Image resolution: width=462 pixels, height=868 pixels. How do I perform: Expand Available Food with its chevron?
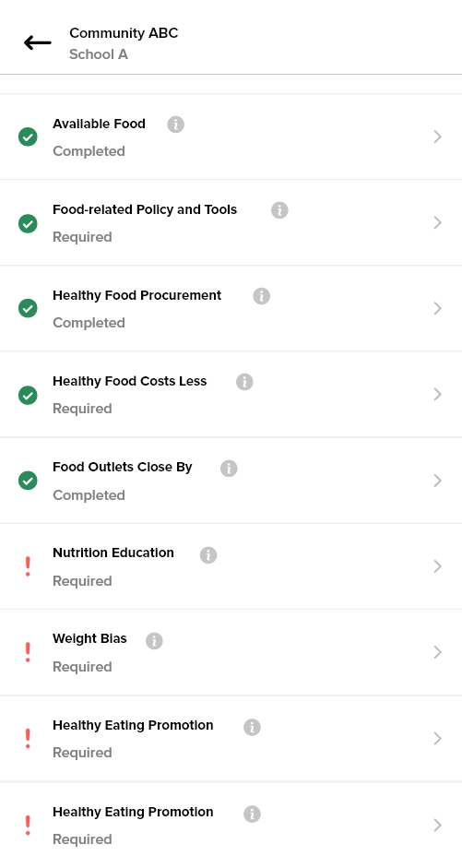438,137
